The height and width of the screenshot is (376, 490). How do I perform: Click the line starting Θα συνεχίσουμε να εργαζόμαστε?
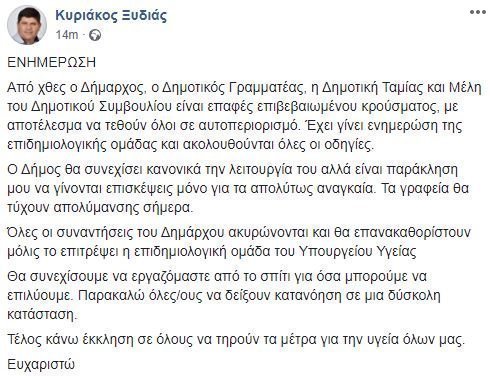click(217, 276)
